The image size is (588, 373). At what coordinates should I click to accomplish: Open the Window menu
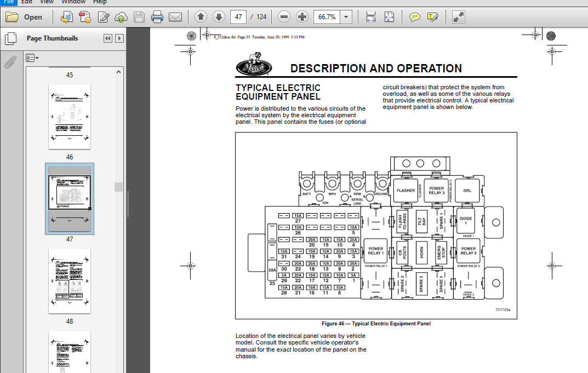[x=73, y=2]
